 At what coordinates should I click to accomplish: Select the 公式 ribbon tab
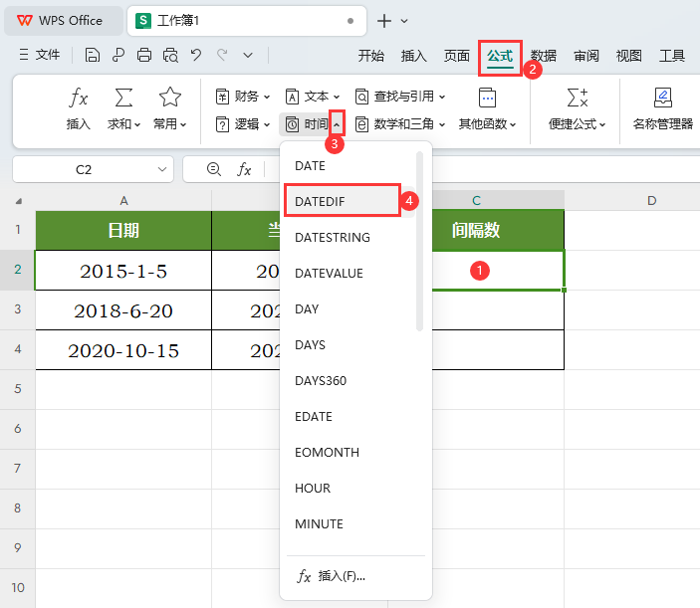pos(500,57)
